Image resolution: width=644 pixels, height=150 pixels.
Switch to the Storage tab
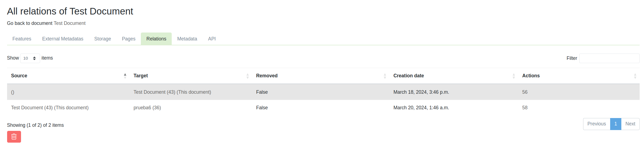[102, 39]
